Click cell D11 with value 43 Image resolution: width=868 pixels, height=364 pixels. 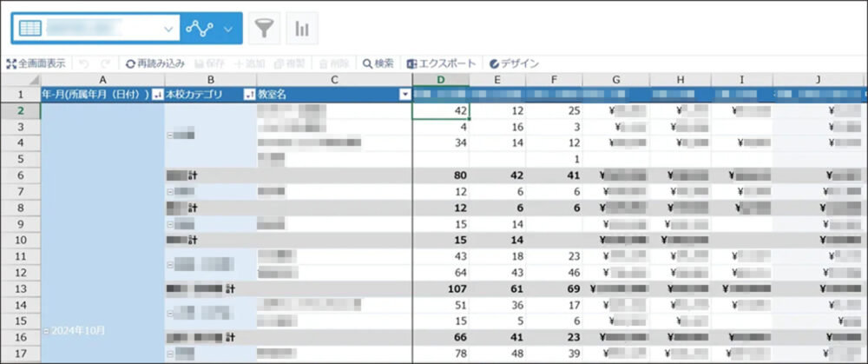[x=441, y=256]
